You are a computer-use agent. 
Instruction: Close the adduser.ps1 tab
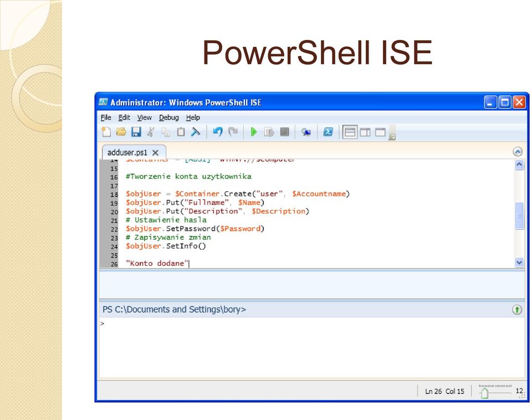(x=155, y=153)
